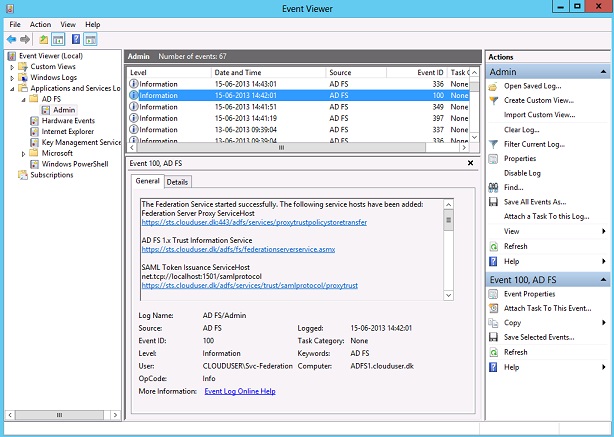Collapse the Admin actions section header
Viewport: 614px width, 437px height.
click(x=603, y=72)
